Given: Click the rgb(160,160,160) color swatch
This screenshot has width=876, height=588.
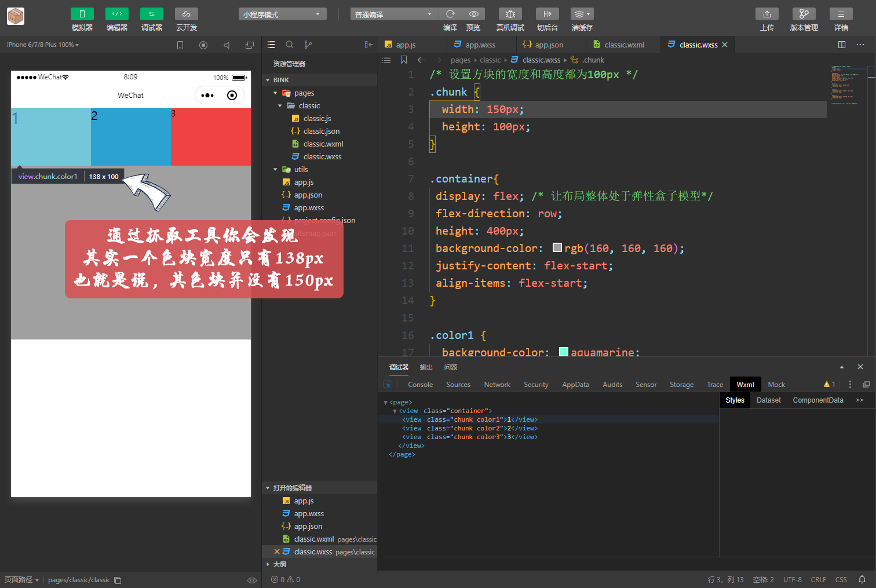Looking at the screenshot, I should click(557, 247).
